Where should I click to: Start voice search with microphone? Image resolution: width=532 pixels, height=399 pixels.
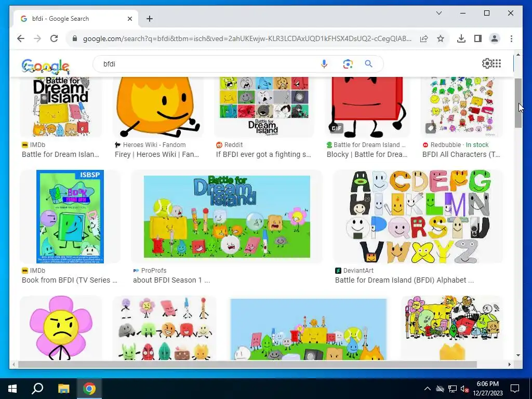click(324, 64)
